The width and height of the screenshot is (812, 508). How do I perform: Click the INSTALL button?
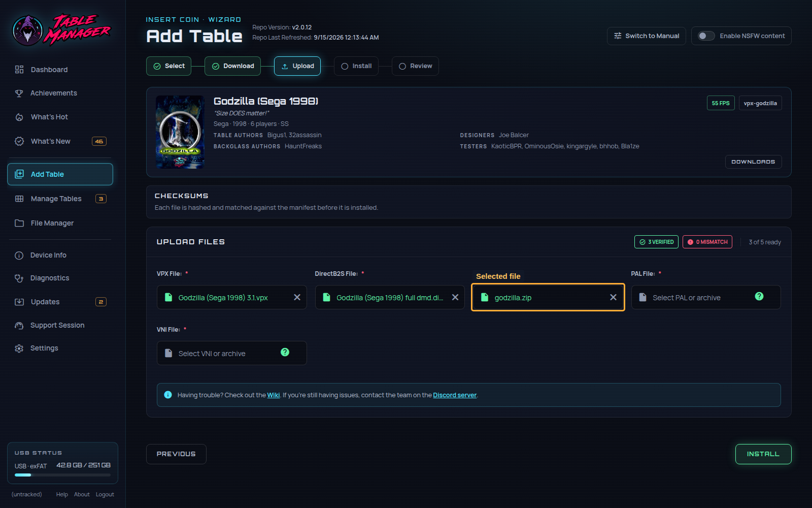click(763, 454)
